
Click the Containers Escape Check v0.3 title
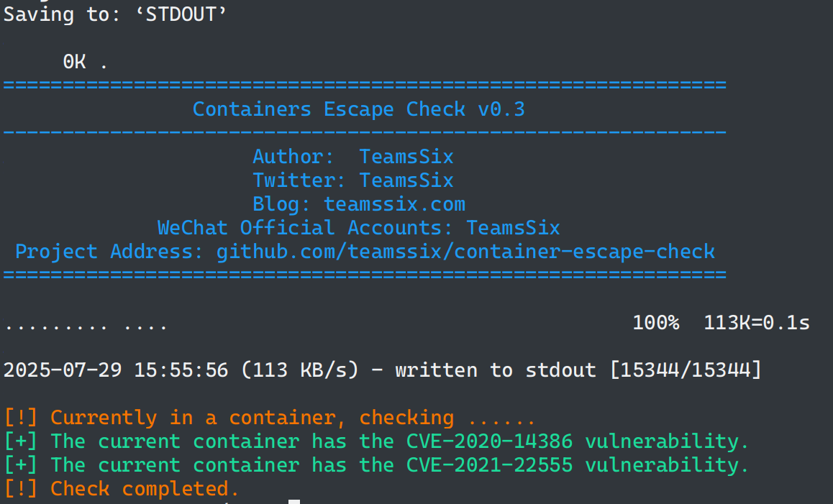[x=358, y=109]
